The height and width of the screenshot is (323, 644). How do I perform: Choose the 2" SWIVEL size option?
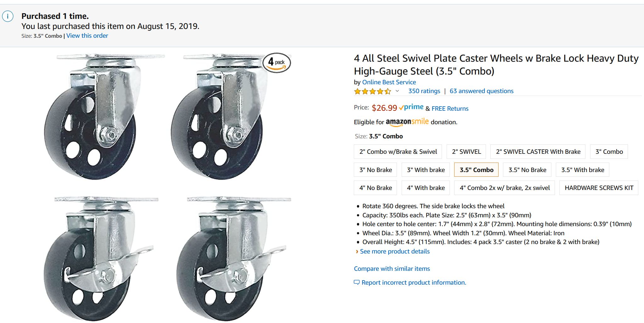(x=466, y=152)
